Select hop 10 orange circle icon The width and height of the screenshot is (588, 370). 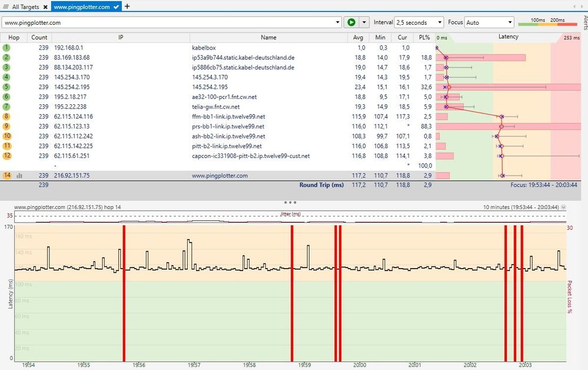(6, 136)
